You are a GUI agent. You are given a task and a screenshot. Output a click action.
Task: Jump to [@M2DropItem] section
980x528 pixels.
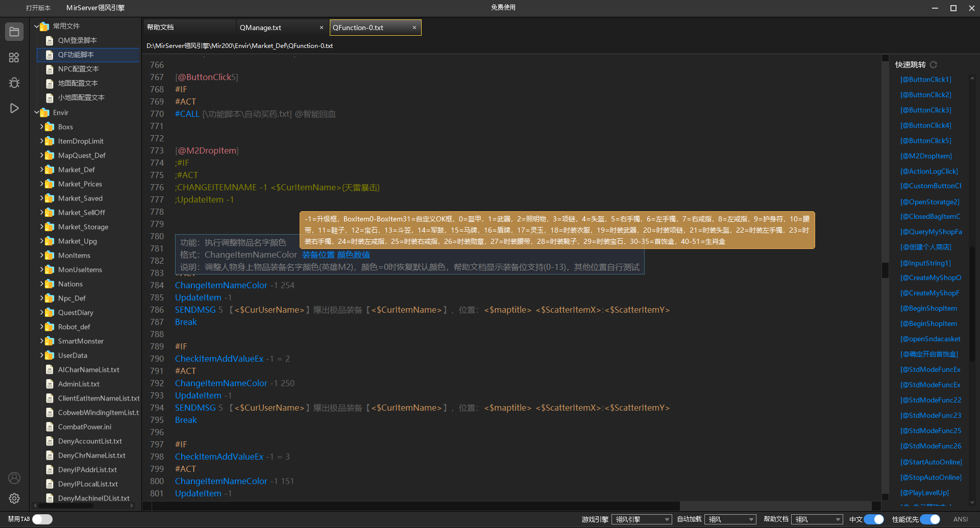(x=926, y=156)
